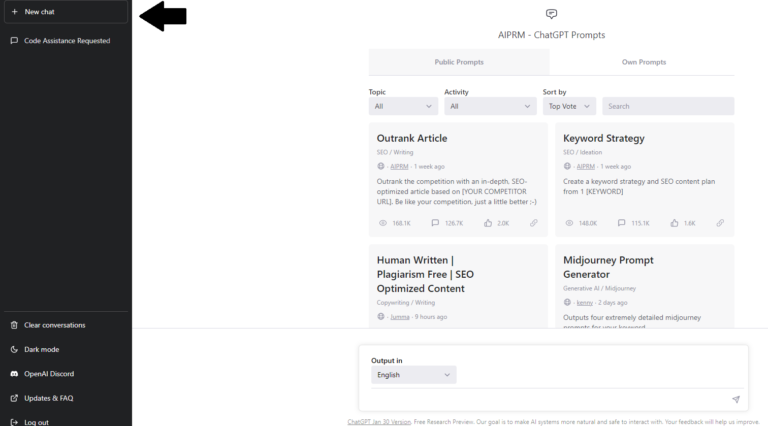Viewport: 768px width, 426px height.
Task: Click the thumbs-up icon on Outrank Article
Action: coord(487,223)
